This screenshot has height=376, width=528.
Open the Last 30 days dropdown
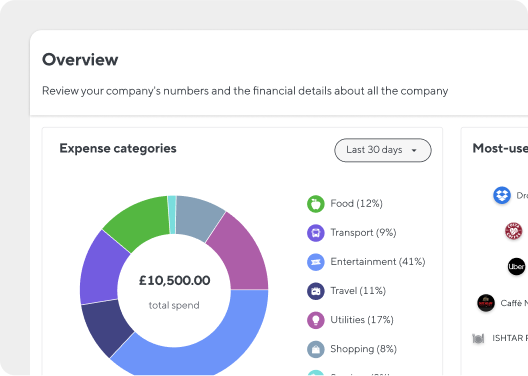[x=383, y=150]
